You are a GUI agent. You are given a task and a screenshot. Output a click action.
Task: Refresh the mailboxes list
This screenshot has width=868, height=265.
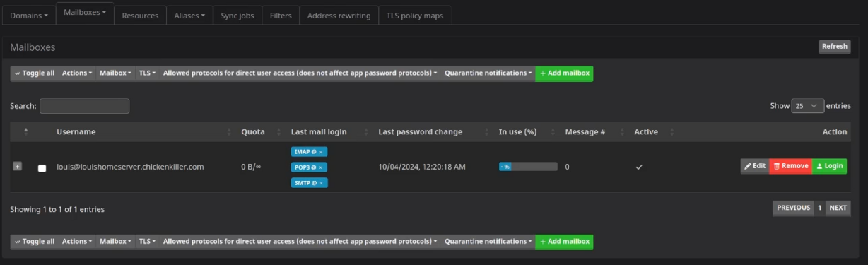(834, 47)
